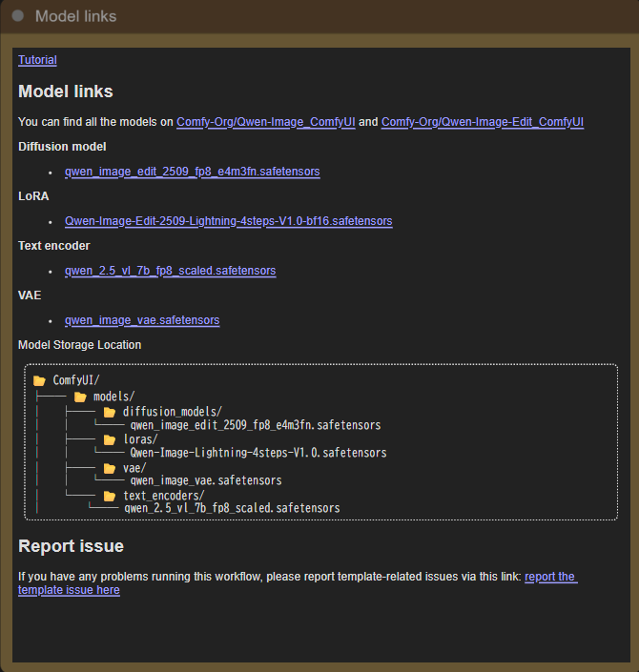Click tree file qwen_image_vae.safetensors
This screenshot has width=639, height=672.
point(206,480)
